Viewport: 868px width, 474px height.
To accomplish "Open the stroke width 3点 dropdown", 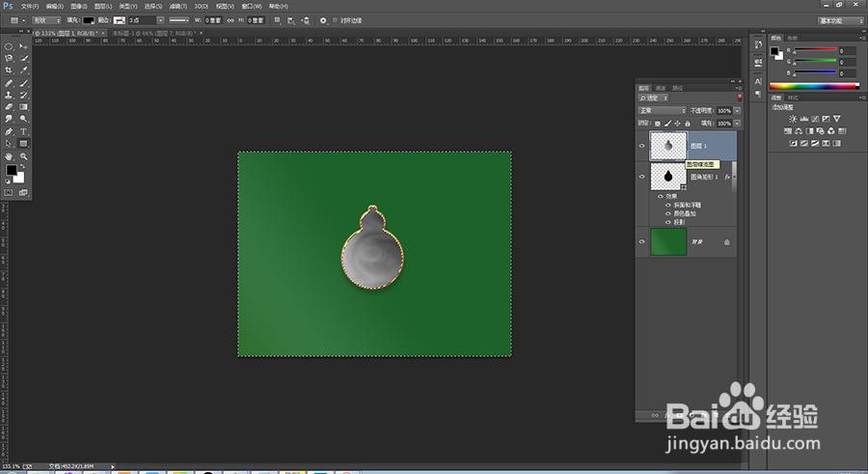I will point(160,20).
